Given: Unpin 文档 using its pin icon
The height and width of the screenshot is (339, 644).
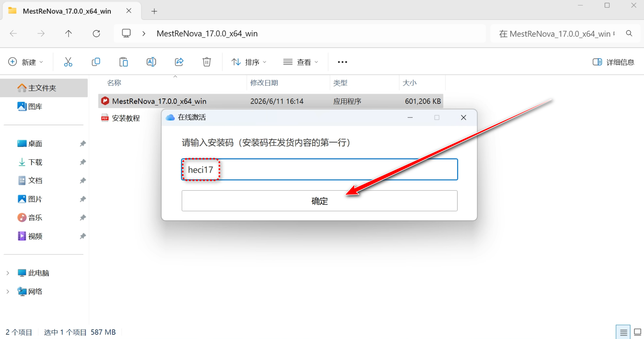Looking at the screenshot, I should tap(83, 180).
